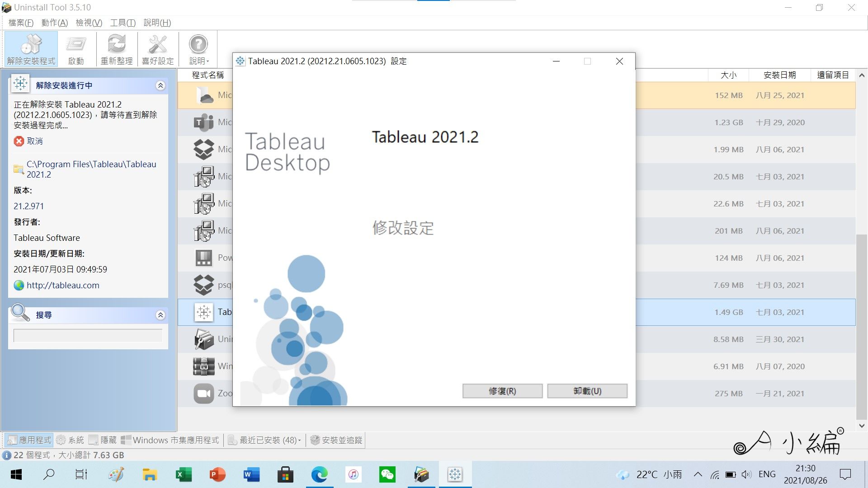Sort by the 遺留項目 column header

click(833, 75)
